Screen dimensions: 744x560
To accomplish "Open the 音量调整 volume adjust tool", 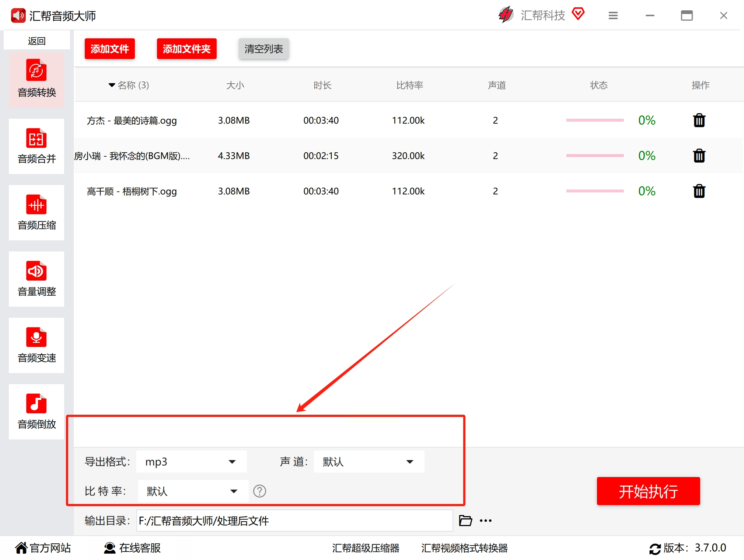I will (x=36, y=279).
